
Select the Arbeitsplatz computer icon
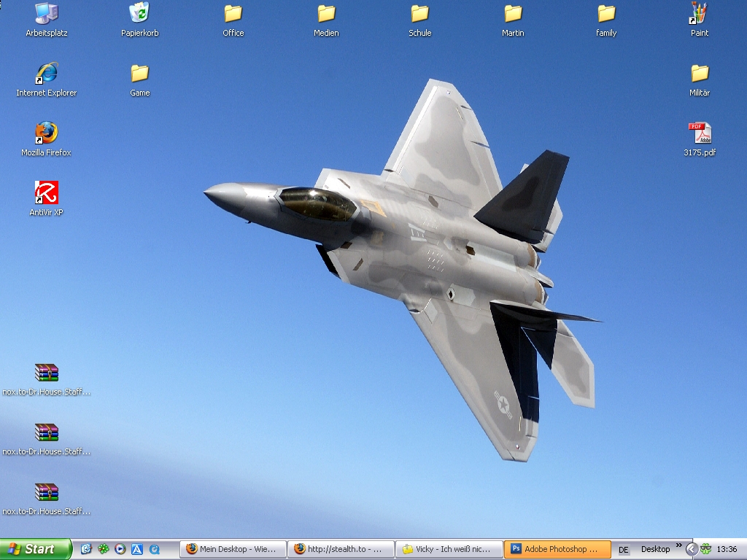point(47,14)
